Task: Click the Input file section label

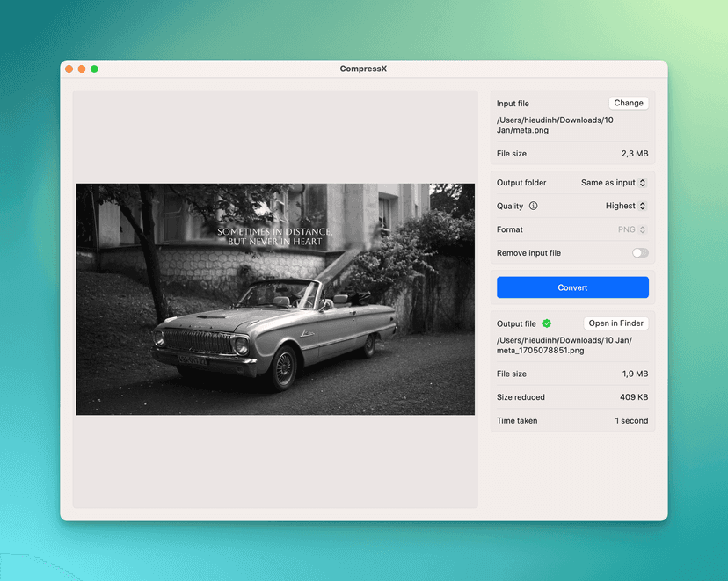Action: point(513,103)
